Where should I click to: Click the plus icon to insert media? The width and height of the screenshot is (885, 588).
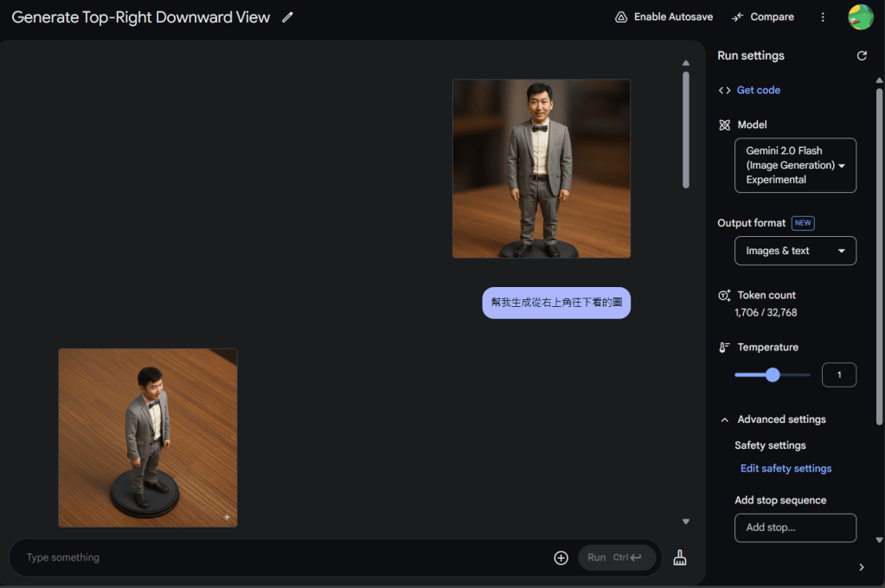tap(561, 558)
